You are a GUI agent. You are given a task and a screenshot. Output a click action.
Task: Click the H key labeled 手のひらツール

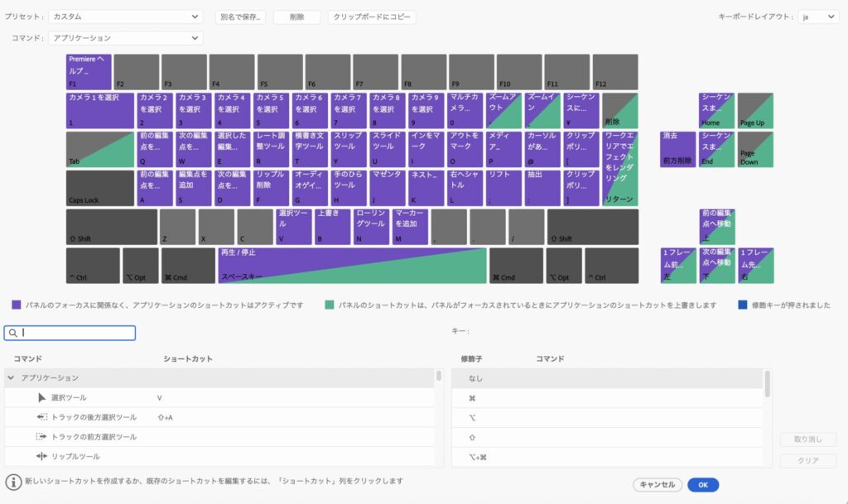(349, 188)
